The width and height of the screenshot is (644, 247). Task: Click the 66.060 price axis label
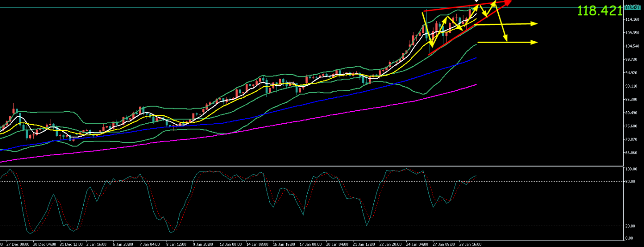[631, 152]
